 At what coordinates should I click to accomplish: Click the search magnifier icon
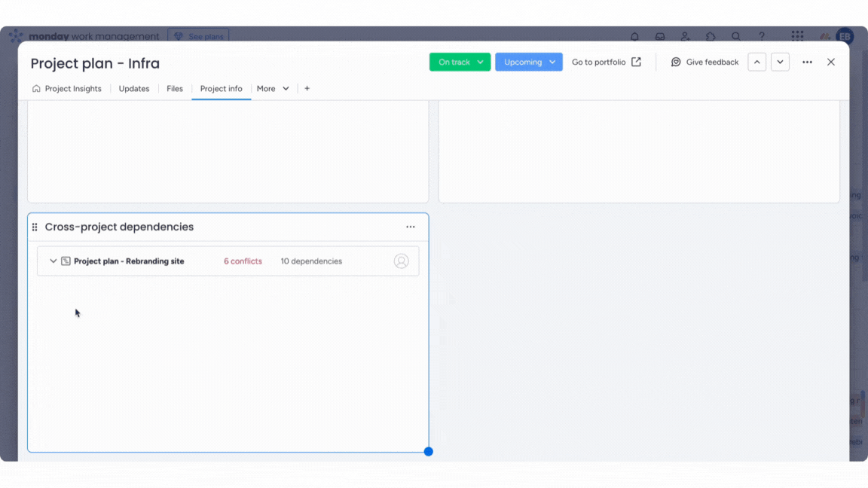pyautogui.click(x=735, y=36)
